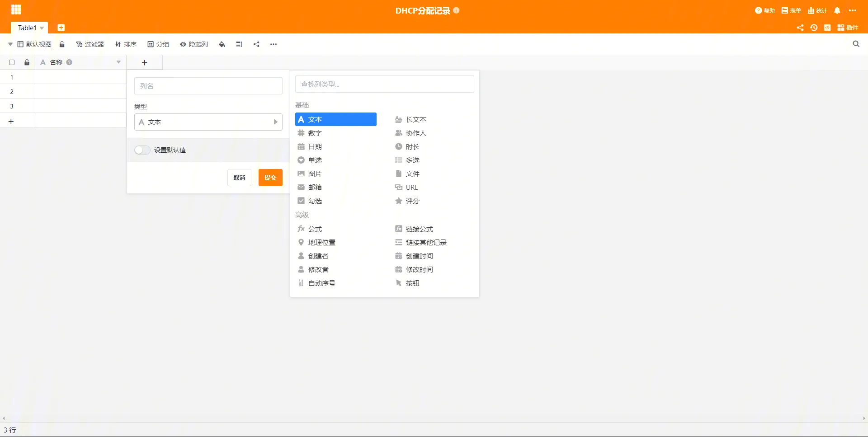Tick the select all rows checkbox
The image size is (868, 437).
point(12,62)
